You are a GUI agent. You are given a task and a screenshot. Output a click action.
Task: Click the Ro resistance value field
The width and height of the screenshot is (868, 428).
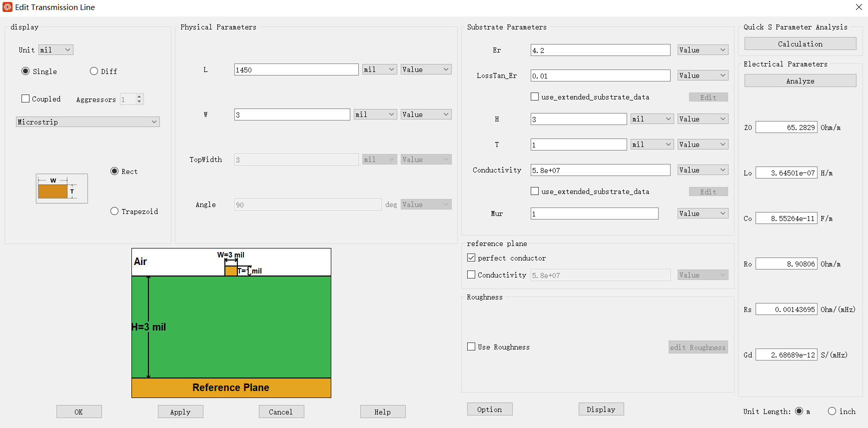pos(787,263)
